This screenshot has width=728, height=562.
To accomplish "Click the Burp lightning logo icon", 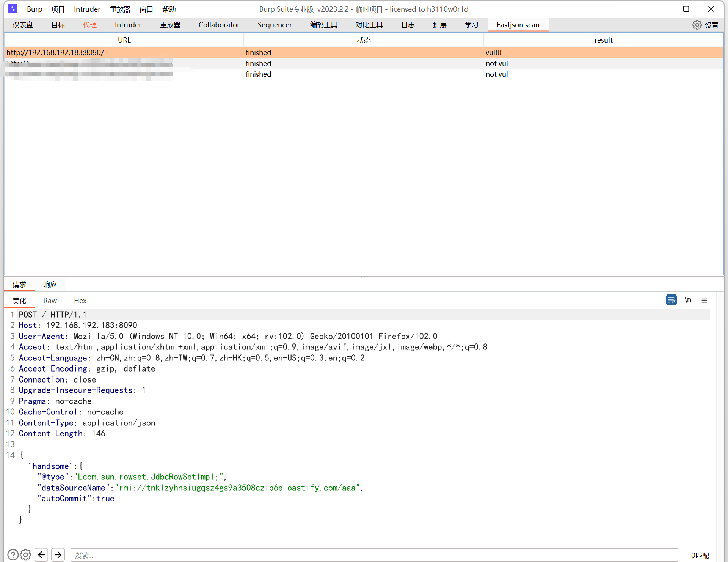I will (x=13, y=9).
